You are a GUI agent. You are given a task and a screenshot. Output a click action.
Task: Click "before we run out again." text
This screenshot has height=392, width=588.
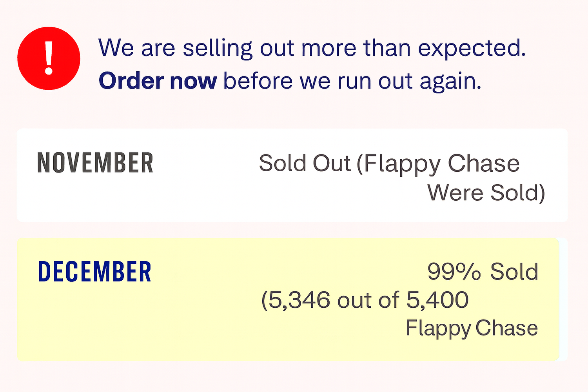pyautogui.click(x=352, y=81)
